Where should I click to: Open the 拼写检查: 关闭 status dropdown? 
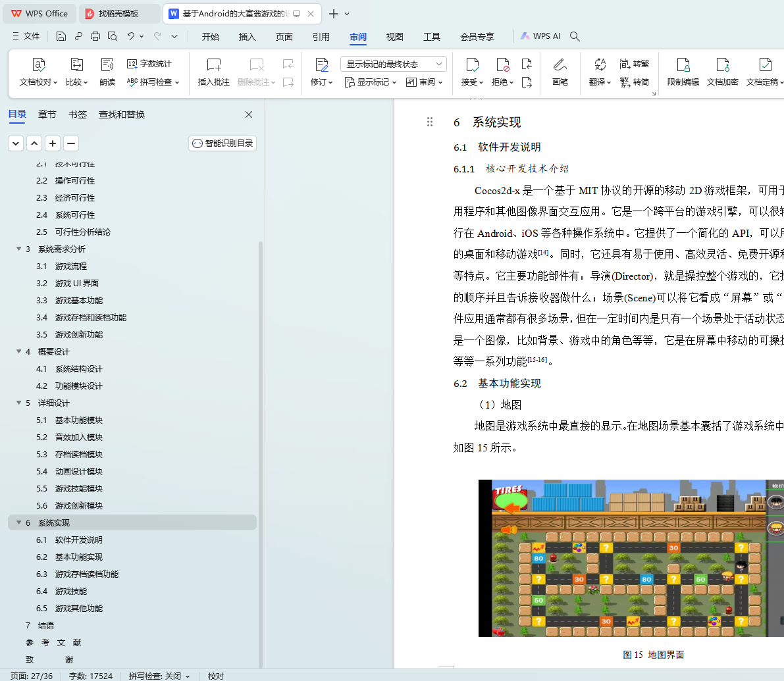click(x=159, y=676)
